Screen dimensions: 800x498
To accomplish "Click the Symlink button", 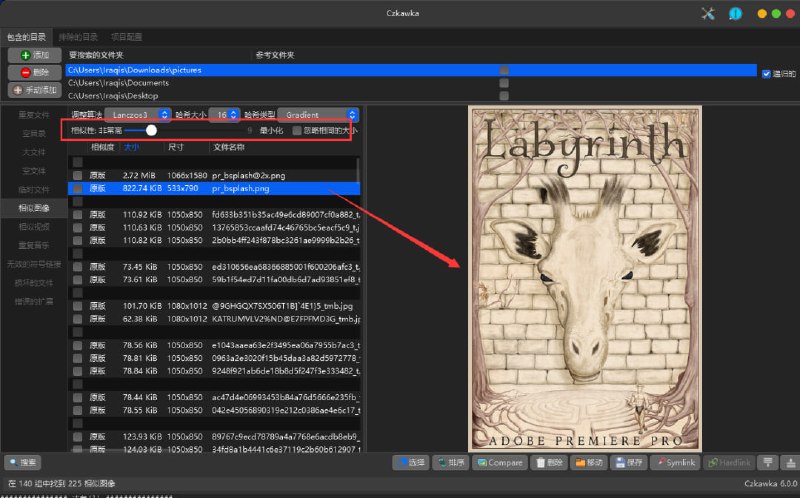I will pos(675,463).
